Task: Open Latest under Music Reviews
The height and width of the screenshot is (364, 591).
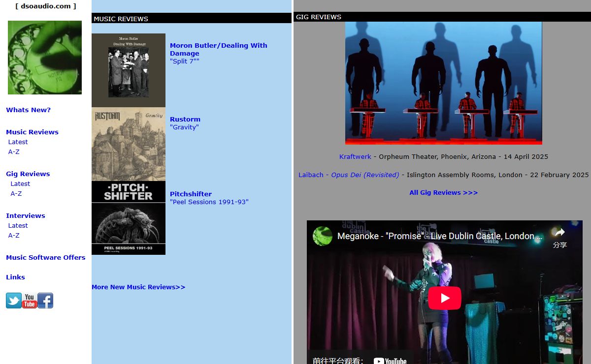Action: click(18, 142)
